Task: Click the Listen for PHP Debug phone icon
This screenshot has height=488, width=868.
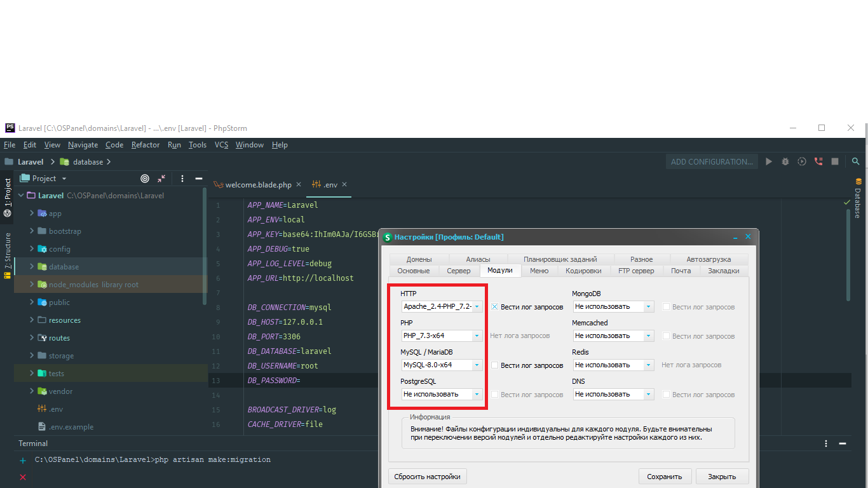Action: pos(818,161)
